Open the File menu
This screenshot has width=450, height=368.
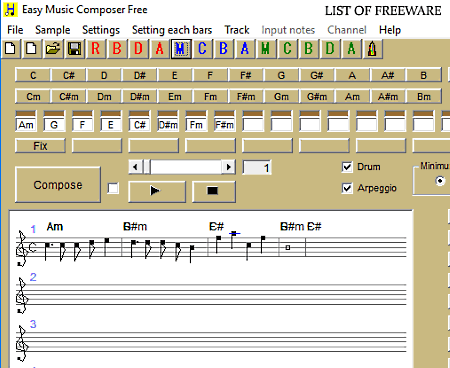click(x=15, y=30)
